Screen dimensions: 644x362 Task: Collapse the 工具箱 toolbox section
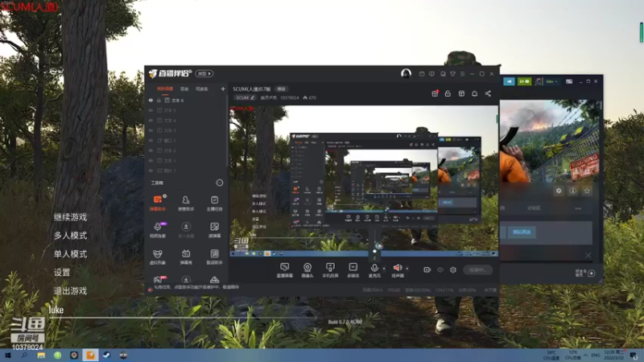click(x=220, y=183)
